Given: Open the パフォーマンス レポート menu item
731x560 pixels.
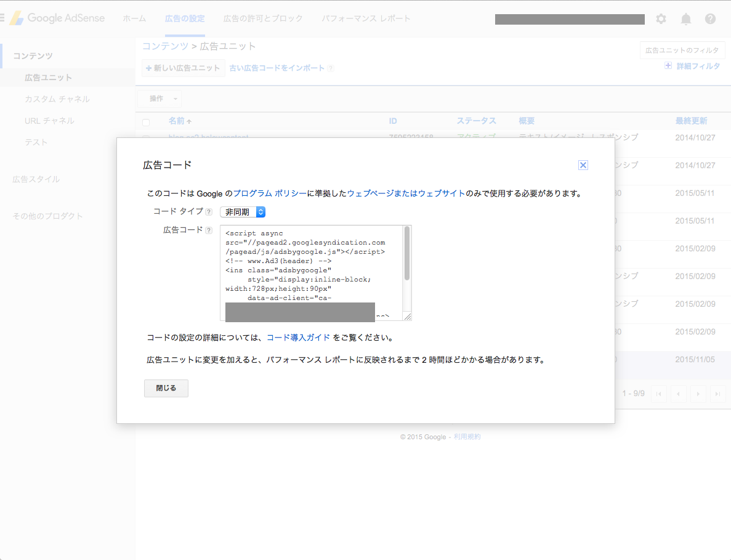Looking at the screenshot, I should point(366,19).
